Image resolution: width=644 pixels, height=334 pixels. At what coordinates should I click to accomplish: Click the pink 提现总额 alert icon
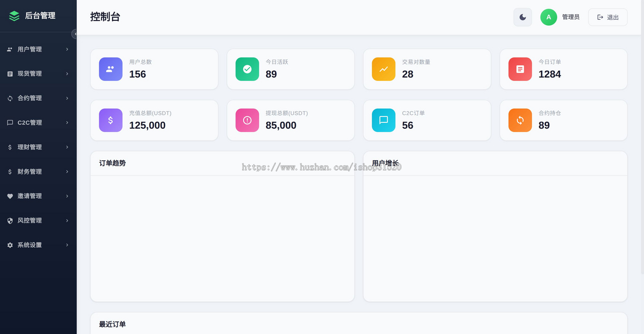point(247,120)
